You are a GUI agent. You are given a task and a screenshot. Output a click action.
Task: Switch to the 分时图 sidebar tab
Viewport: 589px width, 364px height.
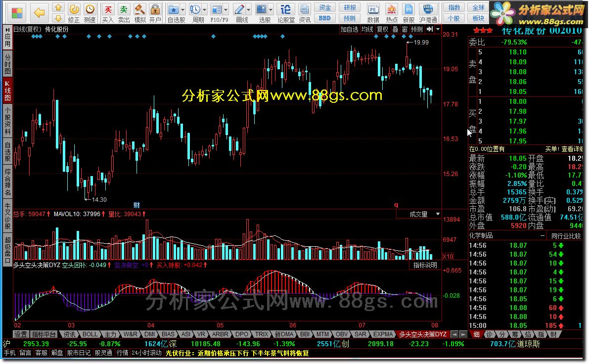pyautogui.click(x=7, y=64)
